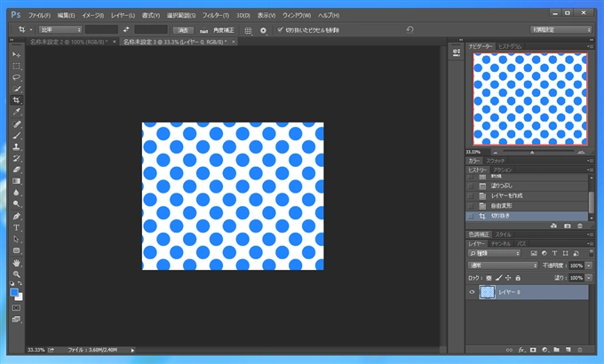Open the opacity slider dropdown arrow
The width and height of the screenshot is (604, 364).
pyautogui.click(x=589, y=265)
